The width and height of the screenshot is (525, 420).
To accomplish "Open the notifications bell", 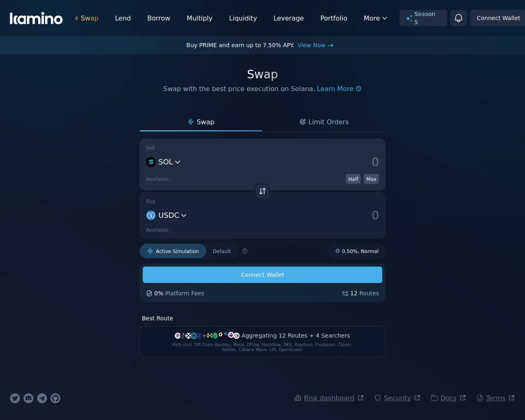I will pos(459,18).
